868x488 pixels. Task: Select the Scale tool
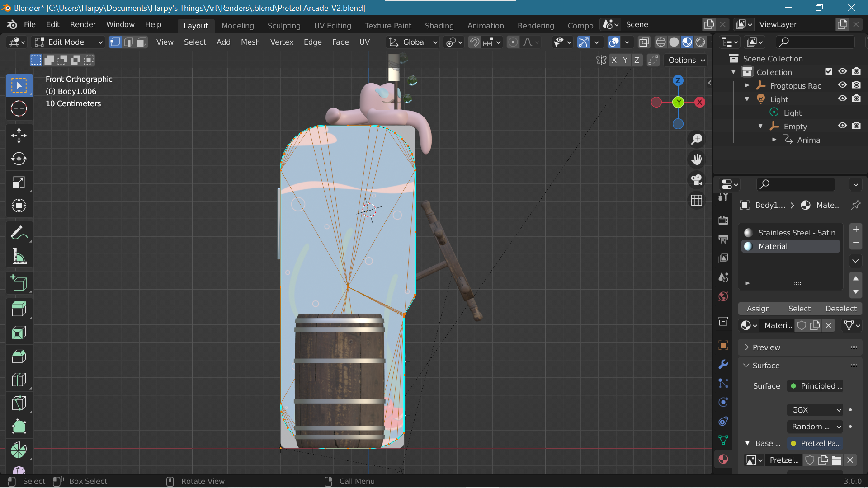point(19,182)
